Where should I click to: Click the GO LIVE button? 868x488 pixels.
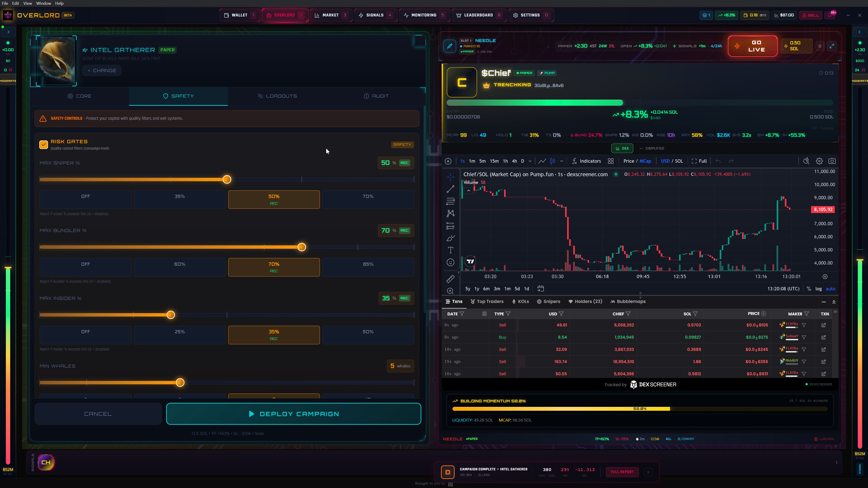click(x=752, y=46)
